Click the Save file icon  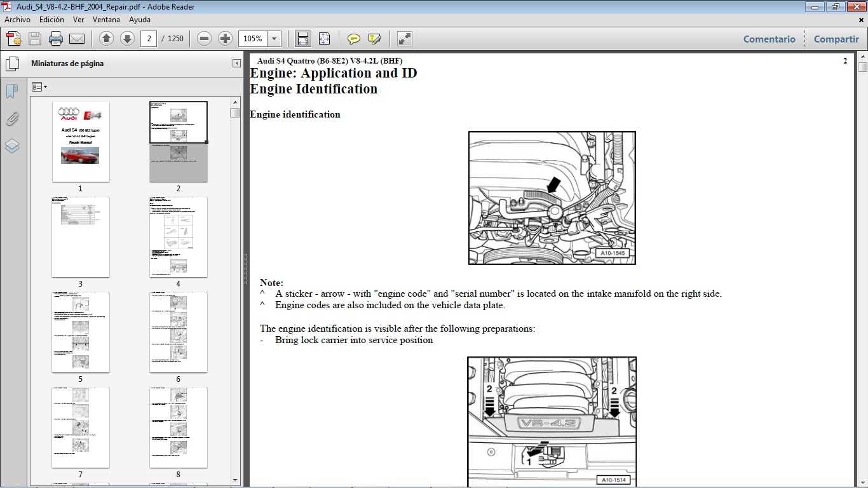point(35,39)
